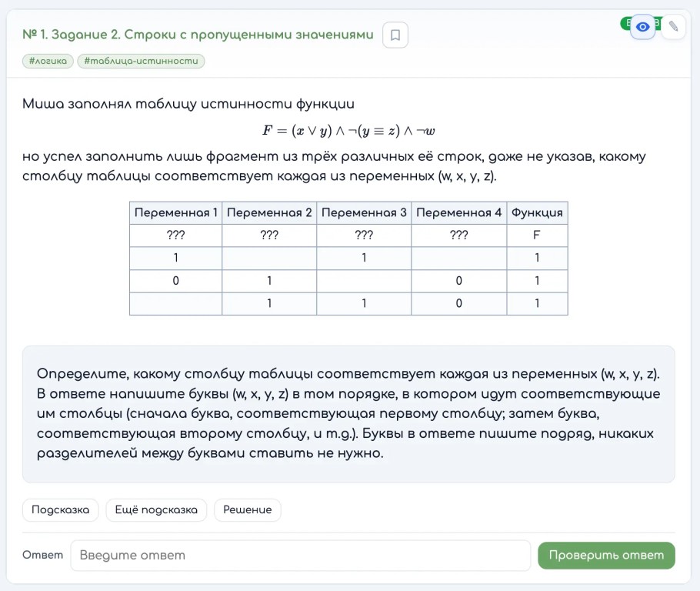Focus the Введите ответ input field

tap(301, 556)
